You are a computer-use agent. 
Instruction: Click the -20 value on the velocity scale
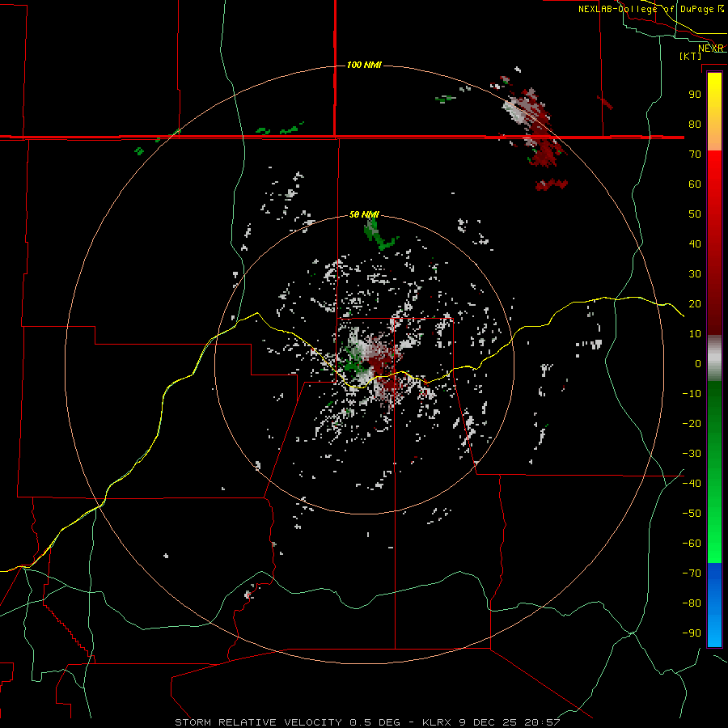point(692,423)
